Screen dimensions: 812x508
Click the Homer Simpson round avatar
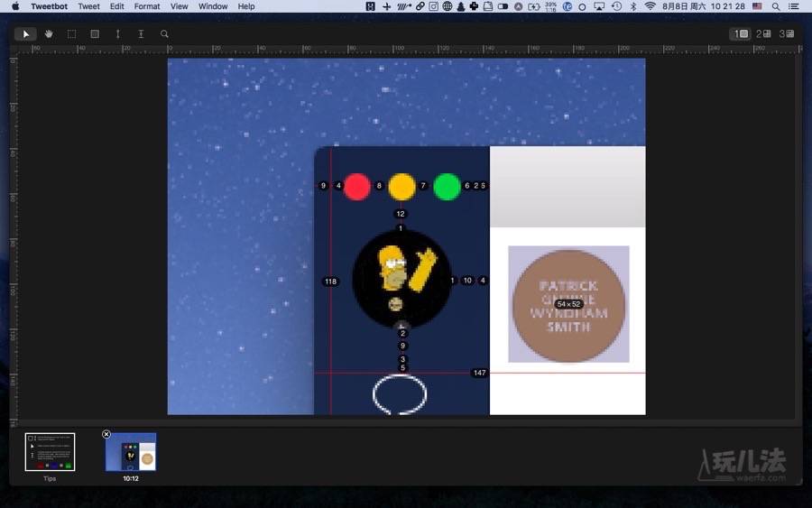coord(401,280)
